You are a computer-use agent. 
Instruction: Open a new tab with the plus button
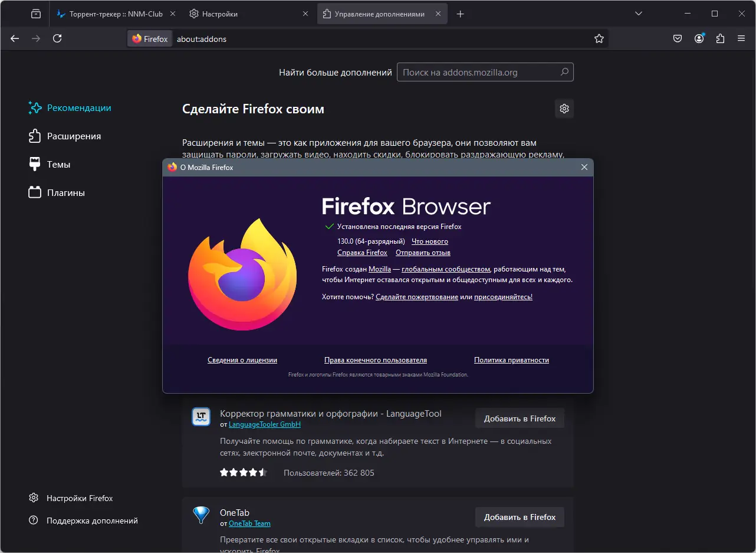461,14
